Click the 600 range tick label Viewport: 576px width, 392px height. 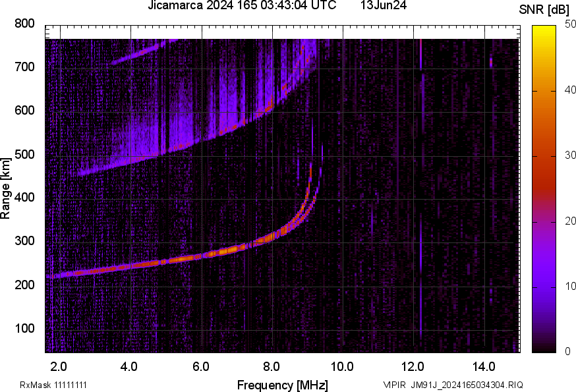[x=24, y=110]
